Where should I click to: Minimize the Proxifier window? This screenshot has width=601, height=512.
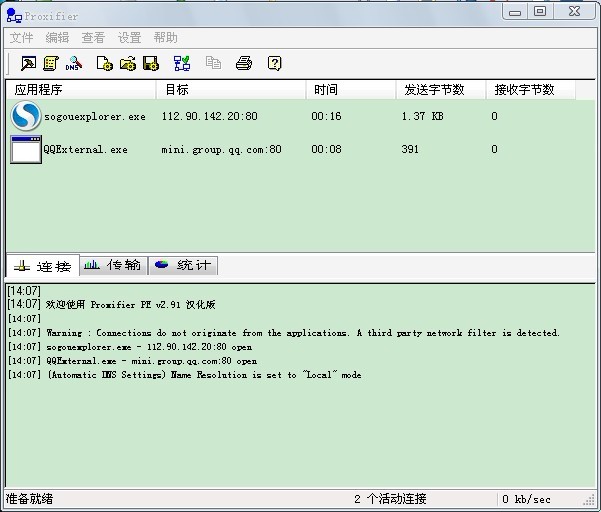click(514, 12)
